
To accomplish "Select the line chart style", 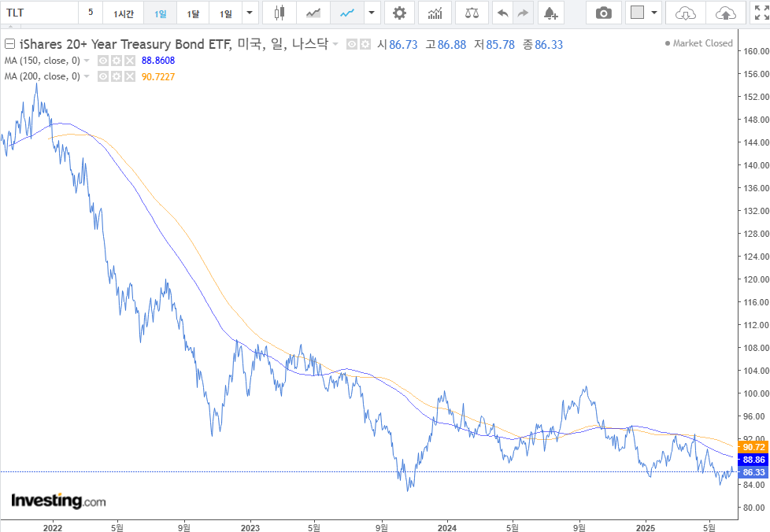I will (x=347, y=13).
